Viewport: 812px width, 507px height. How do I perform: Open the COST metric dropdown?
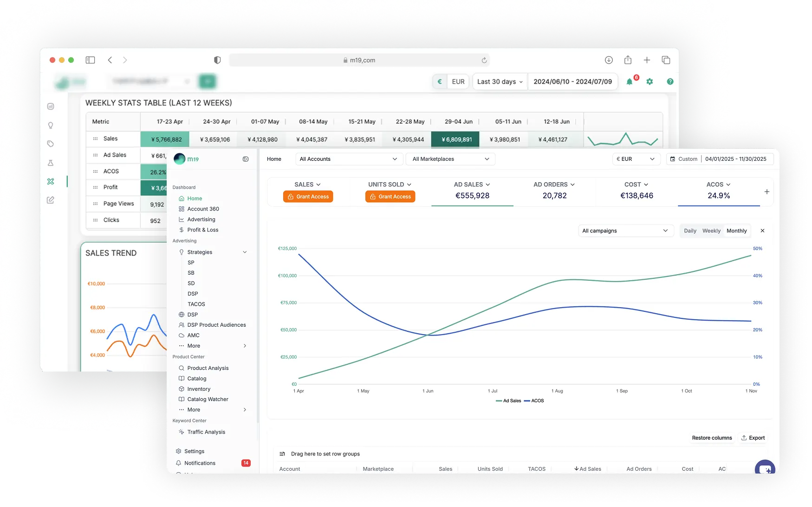tap(636, 184)
